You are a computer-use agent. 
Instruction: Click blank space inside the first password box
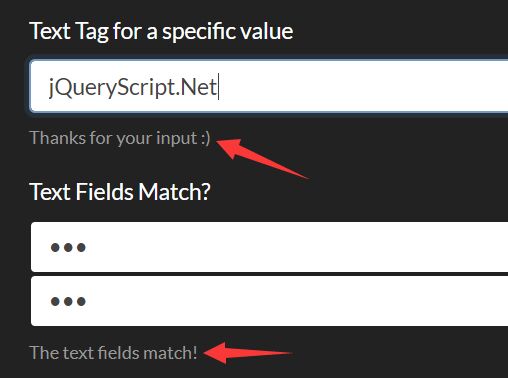(297, 247)
